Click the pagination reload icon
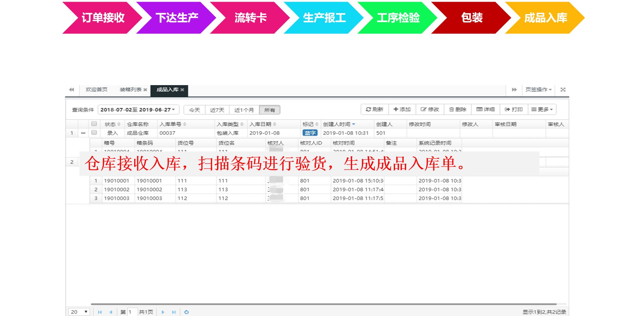This screenshot has width=644, height=316. point(186,312)
